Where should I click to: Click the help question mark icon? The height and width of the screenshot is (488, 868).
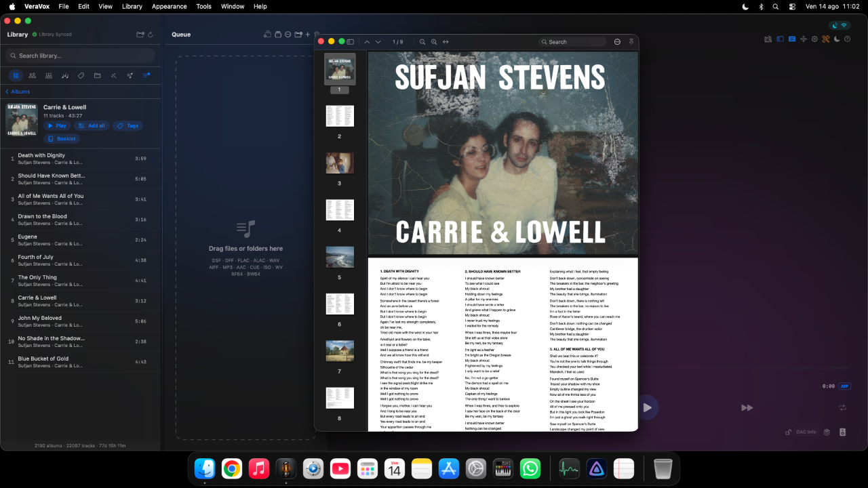click(848, 39)
